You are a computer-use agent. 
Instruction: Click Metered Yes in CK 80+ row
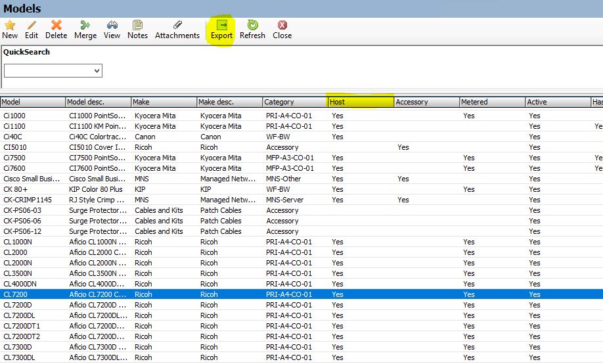(469, 189)
